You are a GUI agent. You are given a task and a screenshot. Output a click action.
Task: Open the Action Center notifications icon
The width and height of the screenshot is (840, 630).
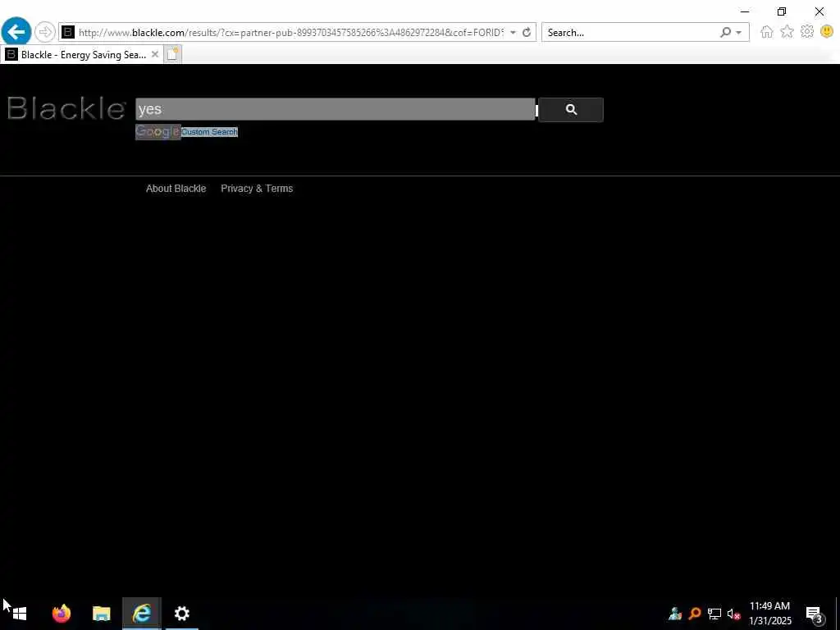click(814, 614)
